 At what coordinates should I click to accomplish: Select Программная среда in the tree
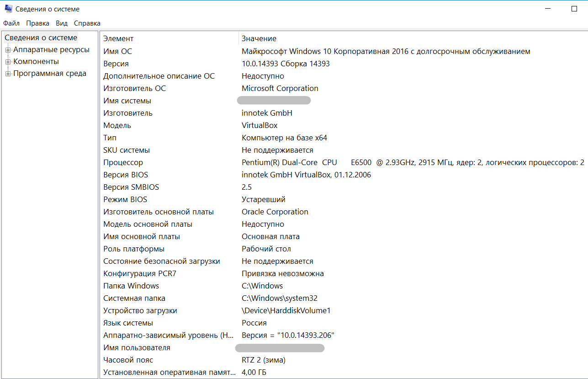click(x=50, y=74)
